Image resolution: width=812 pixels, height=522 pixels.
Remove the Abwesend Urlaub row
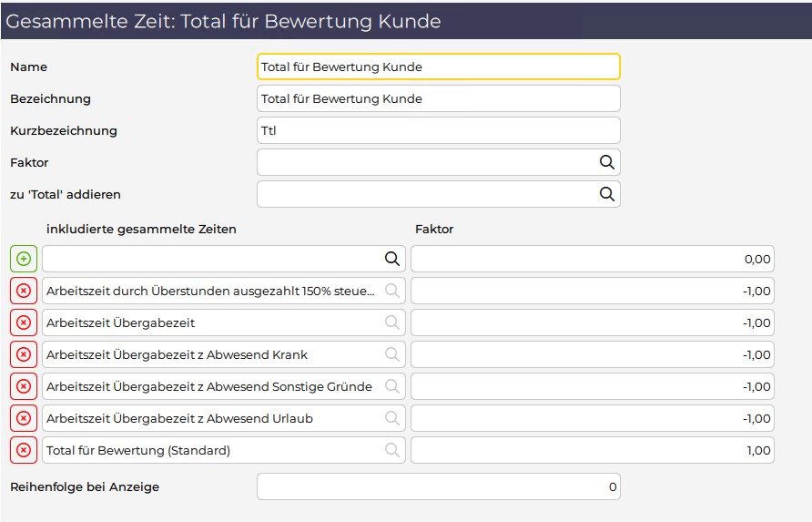tap(24, 418)
